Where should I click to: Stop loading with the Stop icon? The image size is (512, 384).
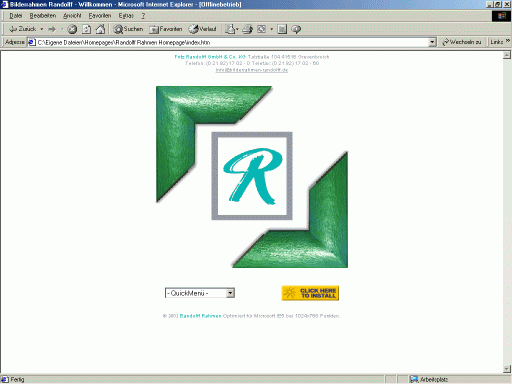(72, 29)
